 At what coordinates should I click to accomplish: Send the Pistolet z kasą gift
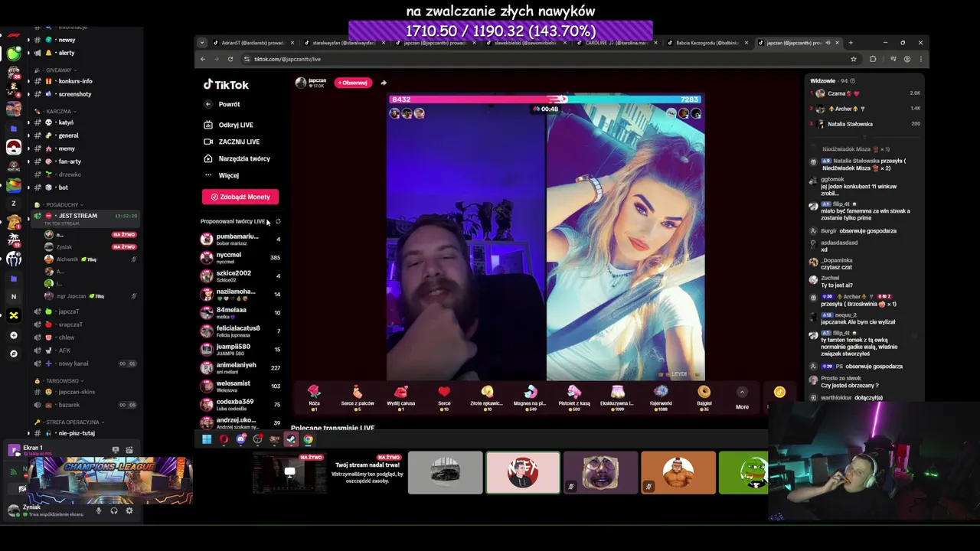click(573, 396)
